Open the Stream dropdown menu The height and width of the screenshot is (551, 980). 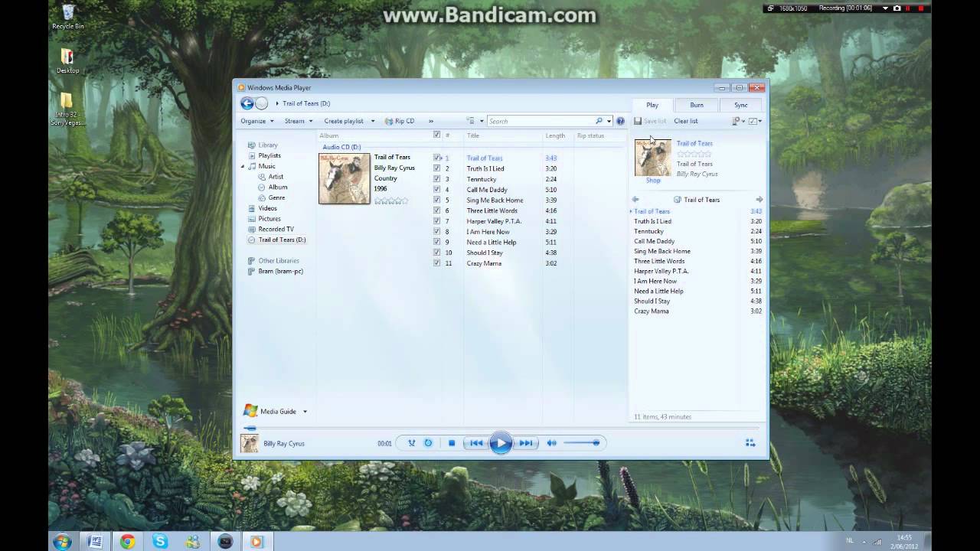299,121
